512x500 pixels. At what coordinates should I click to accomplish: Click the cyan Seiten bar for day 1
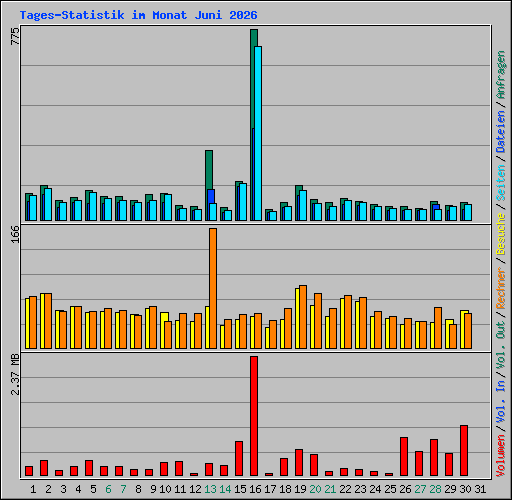tap(33, 208)
